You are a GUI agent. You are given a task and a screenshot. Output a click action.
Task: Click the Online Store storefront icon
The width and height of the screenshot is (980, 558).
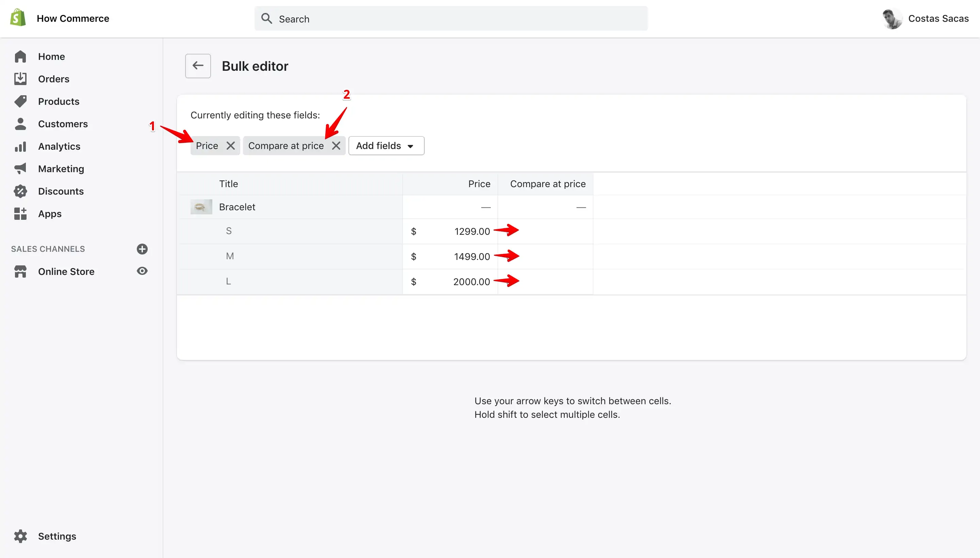[x=20, y=271]
